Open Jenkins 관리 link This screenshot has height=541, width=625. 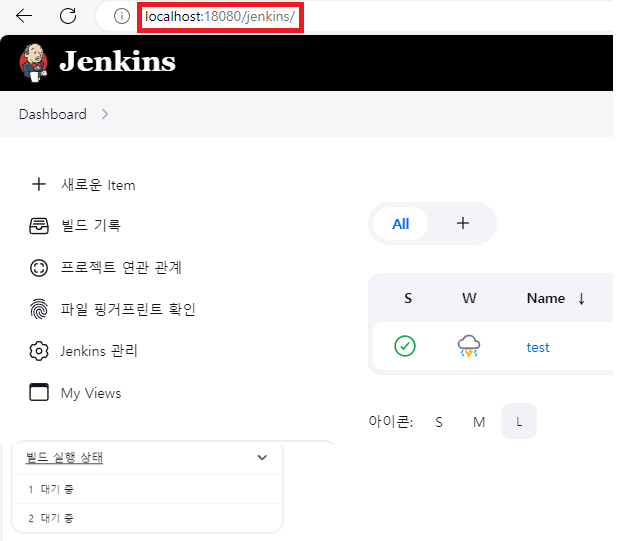click(99, 351)
